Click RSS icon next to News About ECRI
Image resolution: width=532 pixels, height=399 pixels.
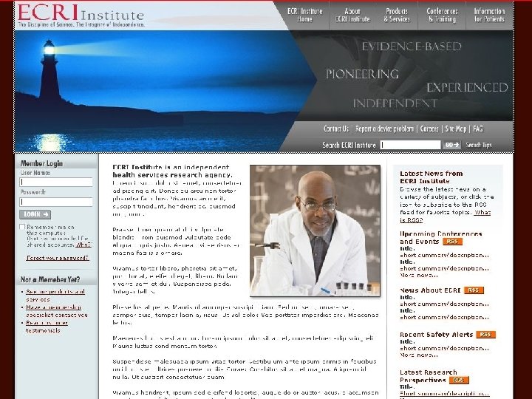[x=474, y=290]
